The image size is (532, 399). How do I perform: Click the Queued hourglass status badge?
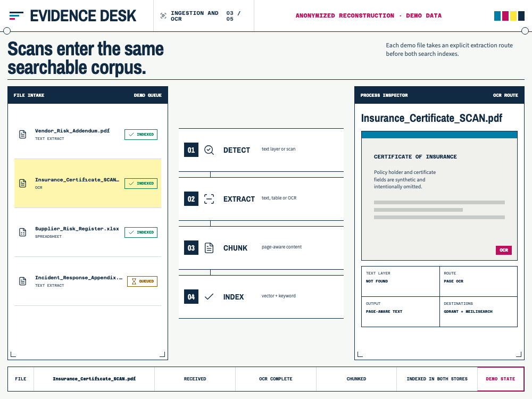pyautogui.click(x=142, y=281)
